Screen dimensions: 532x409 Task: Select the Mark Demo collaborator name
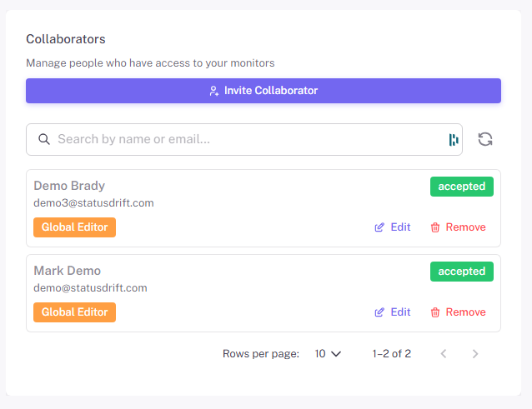tap(67, 271)
